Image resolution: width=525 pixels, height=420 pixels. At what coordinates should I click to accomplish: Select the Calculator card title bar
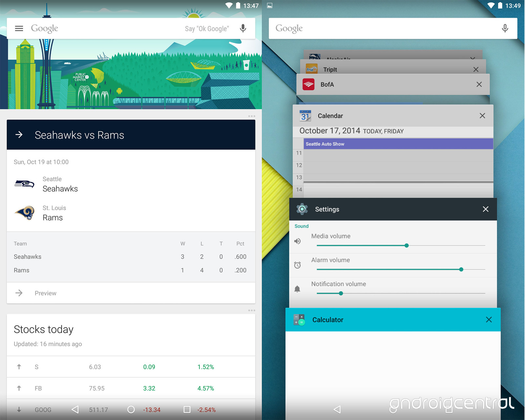pyautogui.click(x=393, y=320)
